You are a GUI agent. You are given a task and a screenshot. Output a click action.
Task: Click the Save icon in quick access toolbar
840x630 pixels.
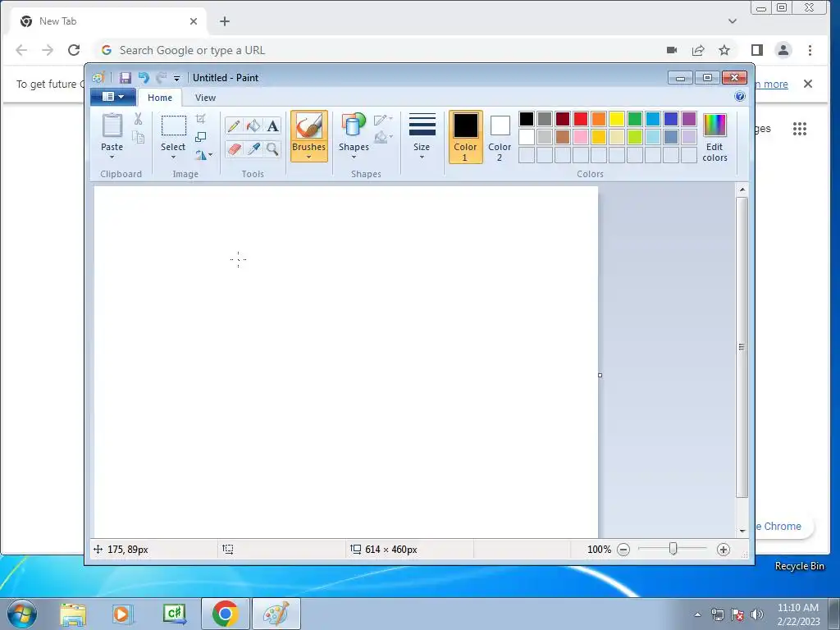coord(126,78)
